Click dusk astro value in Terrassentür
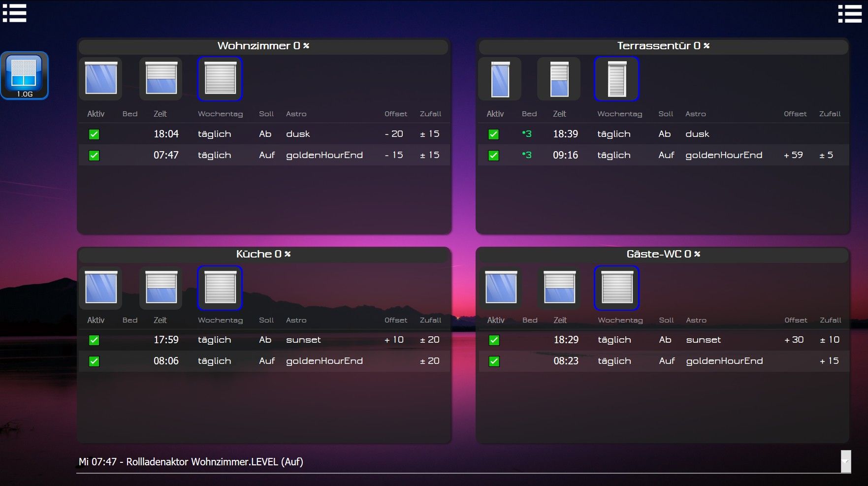The image size is (868, 486). point(697,134)
